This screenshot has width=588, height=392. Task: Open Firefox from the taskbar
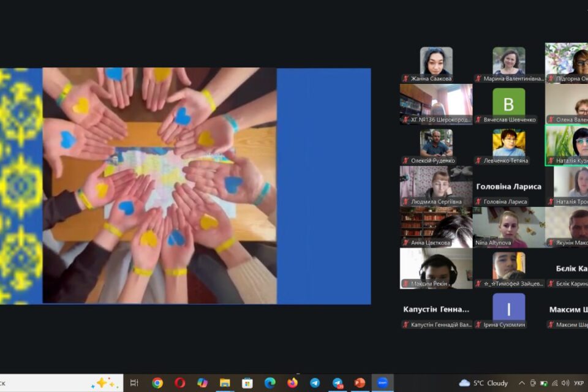[292, 383]
